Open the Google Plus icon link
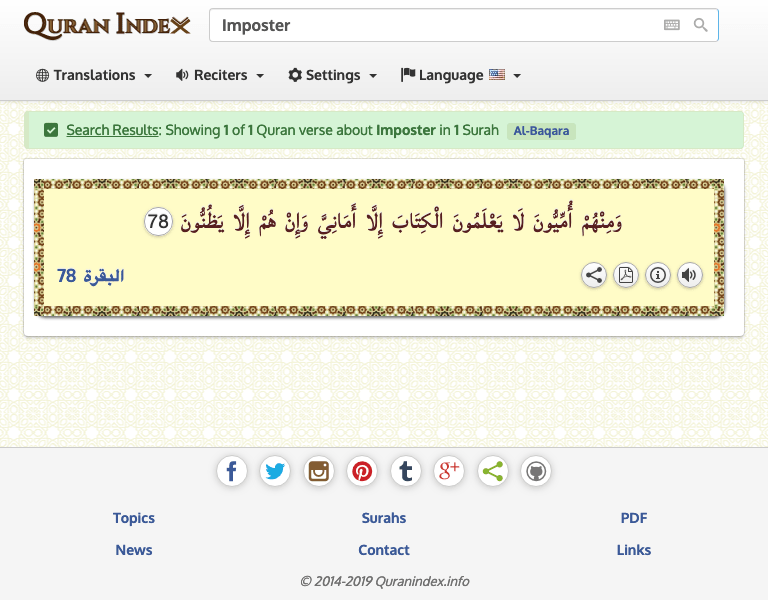The image size is (768, 600). click(x=449, y=471)
